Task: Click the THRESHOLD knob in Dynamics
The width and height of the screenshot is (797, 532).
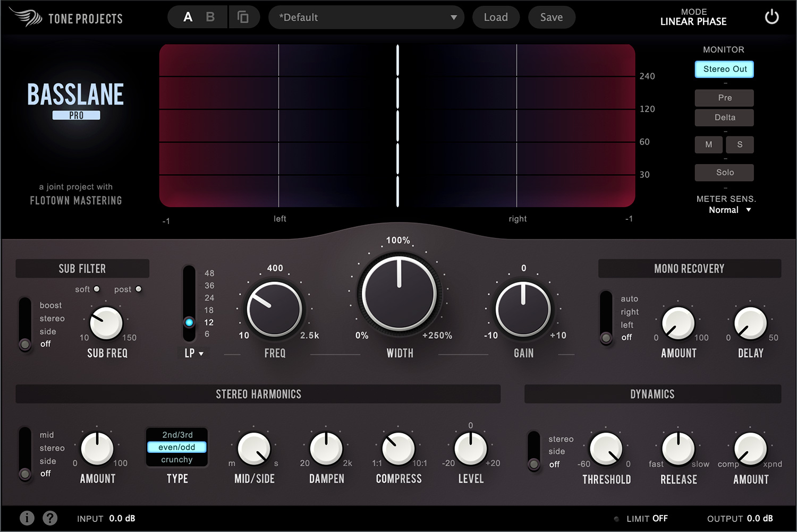Action: click(606, 449)
